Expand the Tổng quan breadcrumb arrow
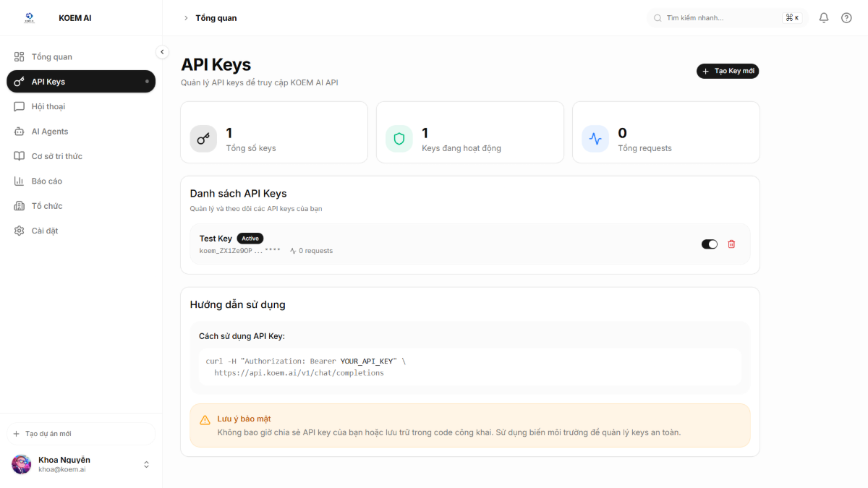Screen dimensions: 868x488 186,17
